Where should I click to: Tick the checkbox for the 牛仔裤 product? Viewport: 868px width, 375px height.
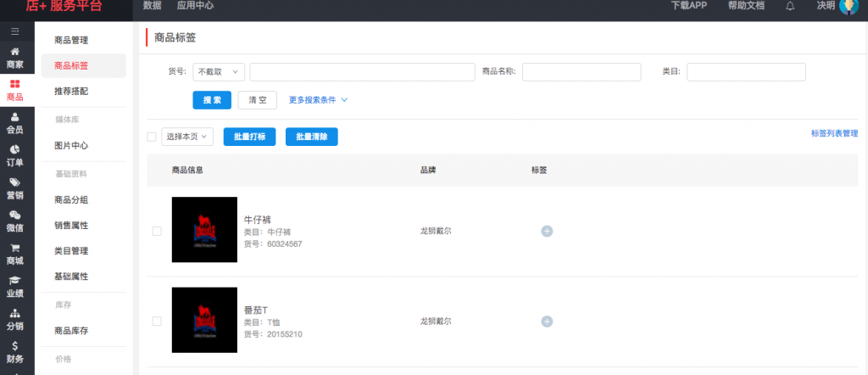pyautogui.click(x=157, y=231)
